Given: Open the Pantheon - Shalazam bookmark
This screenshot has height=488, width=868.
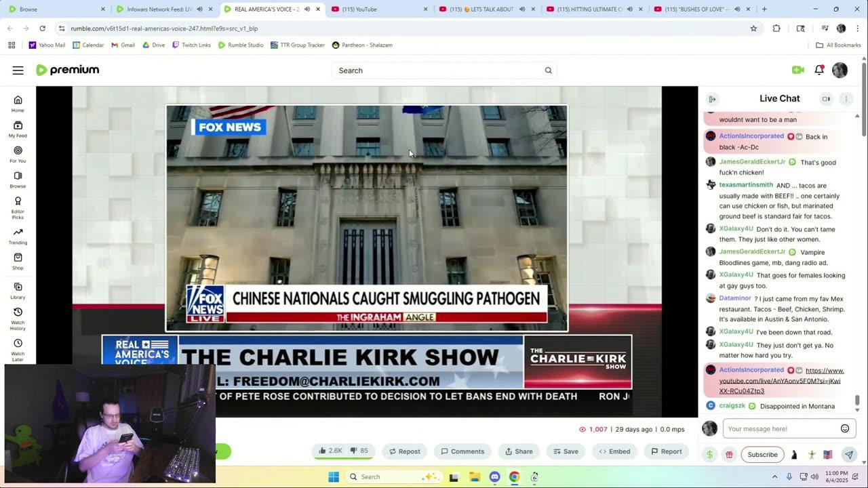Looking at the screenshot, I should click(362, 45).
